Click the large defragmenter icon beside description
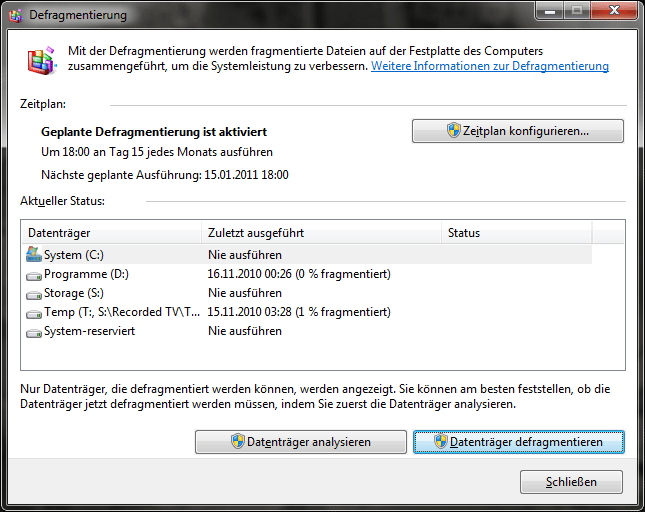 tap(42, 61)
